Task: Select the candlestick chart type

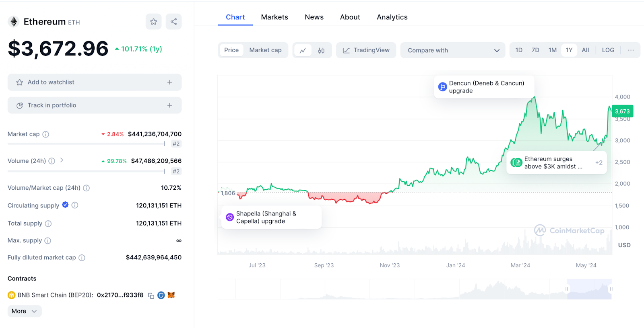Action: [321, 50]
